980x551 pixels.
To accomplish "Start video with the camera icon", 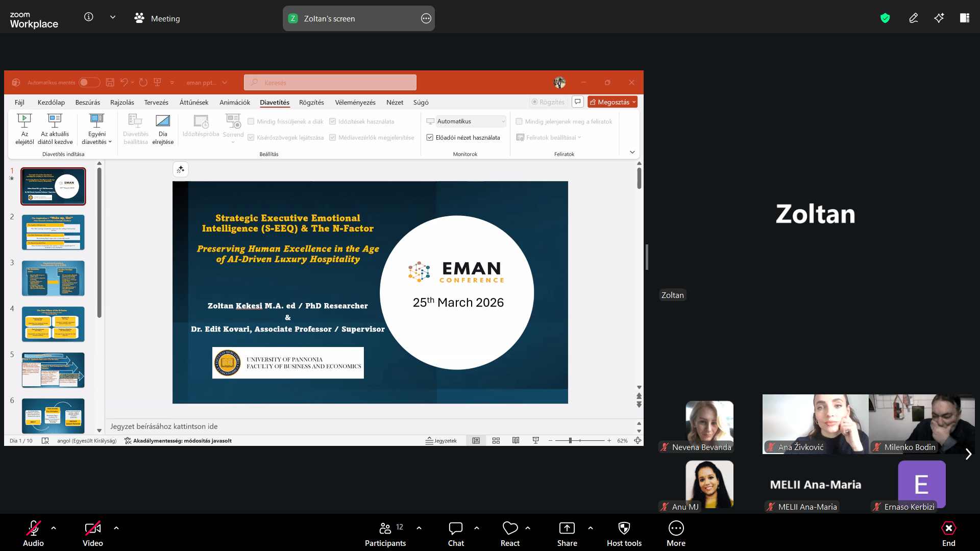I will 92,528.
